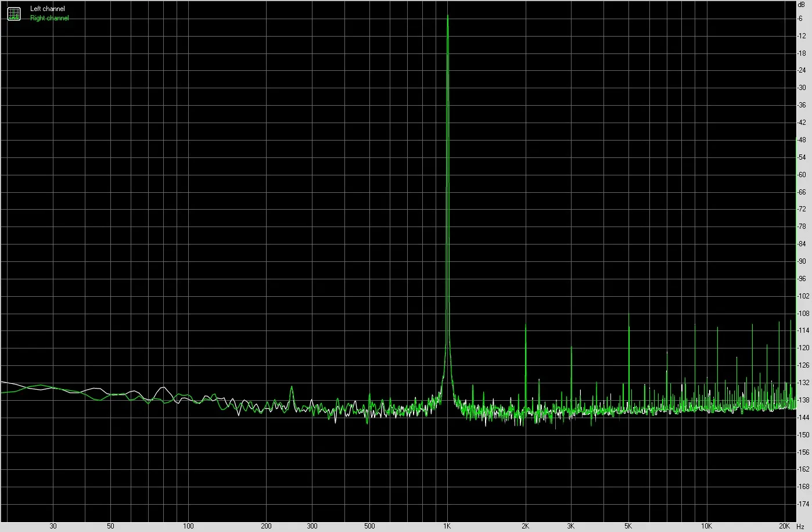Click the -156 dB scale value
Image resolution: width=812 pixels, height=532 pixels.
(803, 452)
